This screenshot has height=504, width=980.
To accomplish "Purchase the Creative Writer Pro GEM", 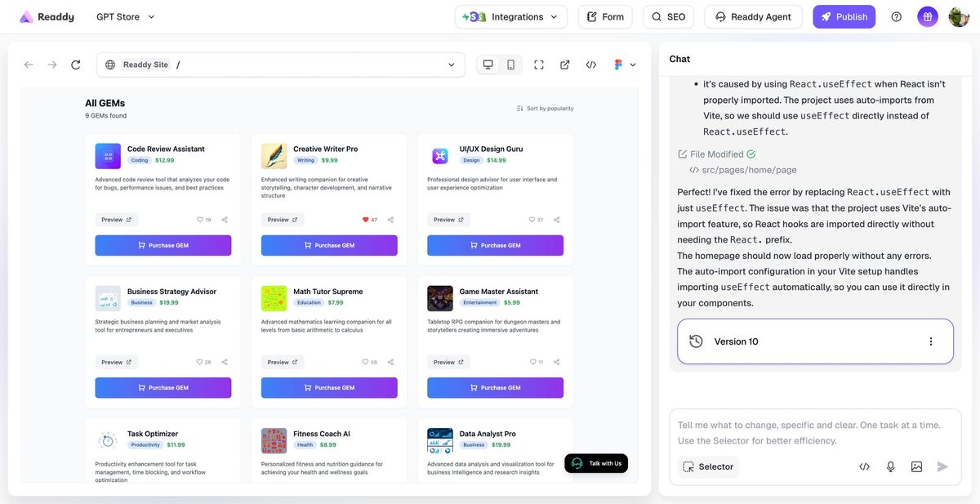I will pos(329,245).
